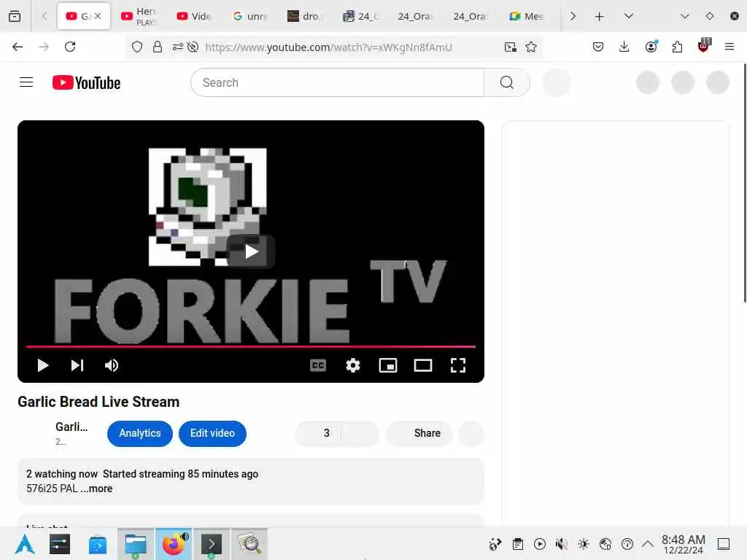
Task: Skip to next video in player controls
Action: pos(77,365)
